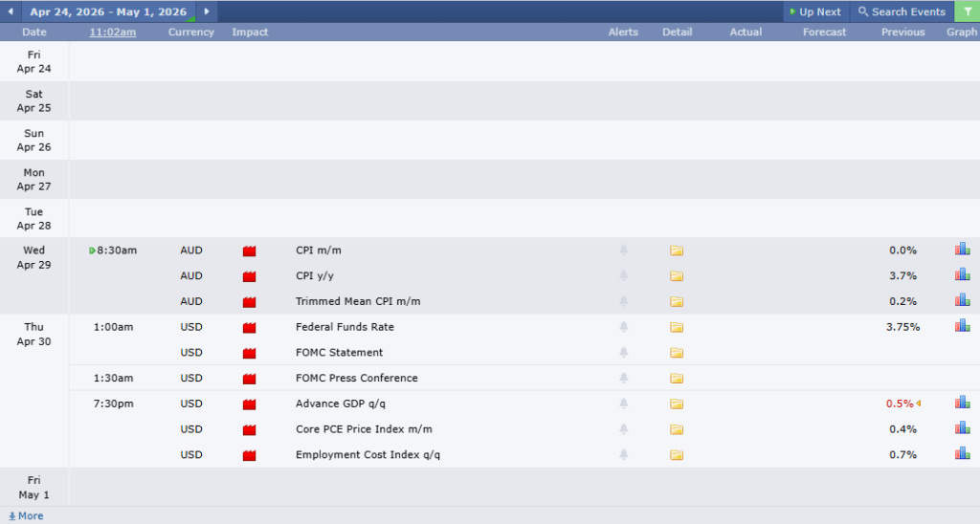Click the red impact marker for Federal Funds Rate
This screenshot has width=980, height=524.
click(x=250, y=327)
